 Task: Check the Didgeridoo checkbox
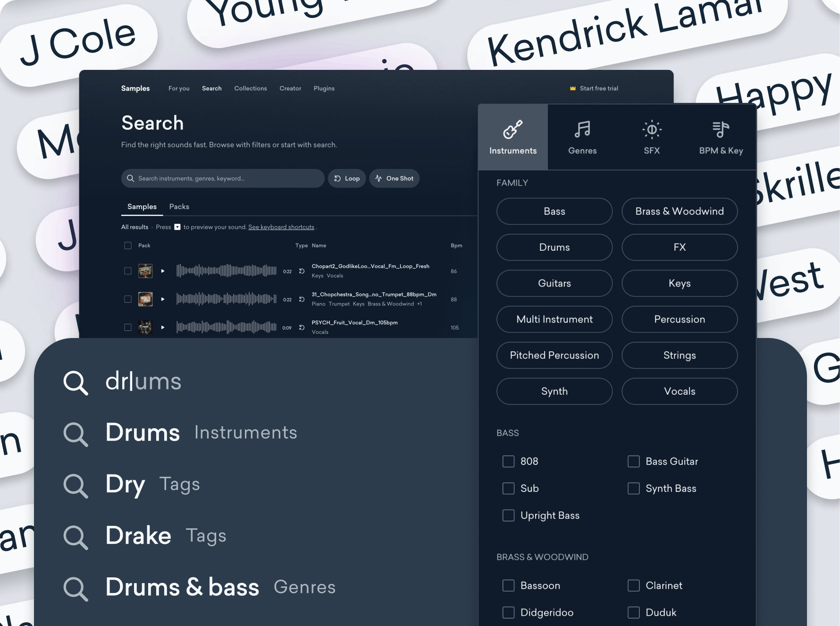[508, 612]
